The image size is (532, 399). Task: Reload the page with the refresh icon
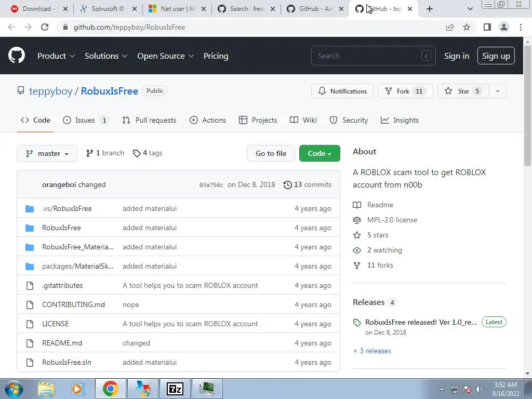[x=45, y=27]
